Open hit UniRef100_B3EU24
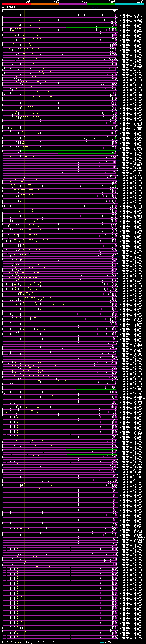 131,22
